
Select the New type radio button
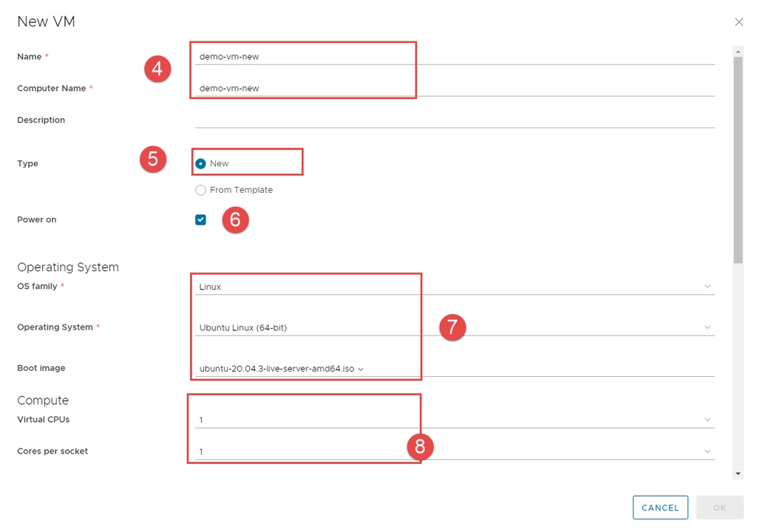[201, 163]
